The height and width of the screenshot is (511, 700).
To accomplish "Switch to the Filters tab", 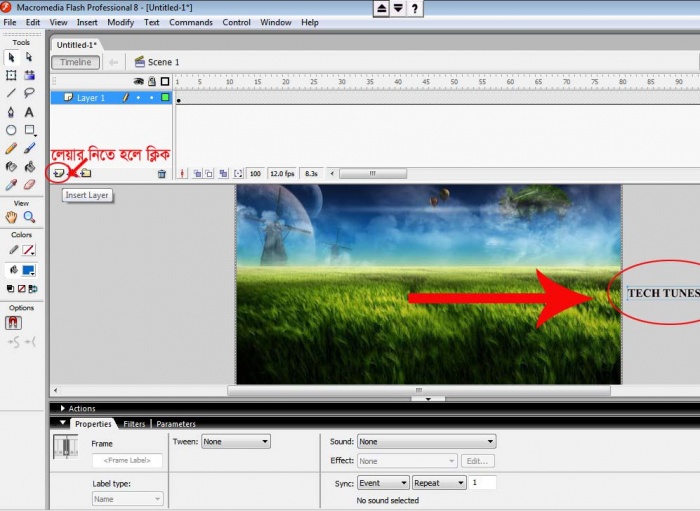I will click(134, 424).
